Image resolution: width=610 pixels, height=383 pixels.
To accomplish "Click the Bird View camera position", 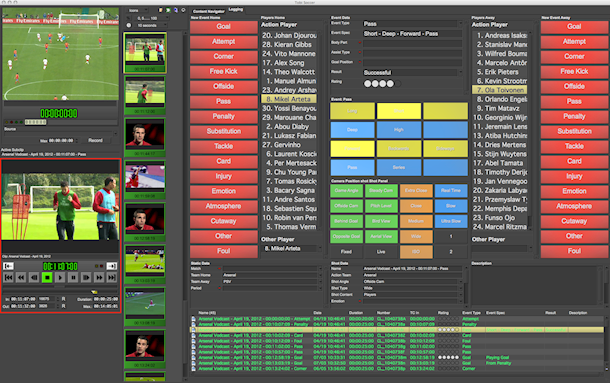I will [x=381, y=221].
